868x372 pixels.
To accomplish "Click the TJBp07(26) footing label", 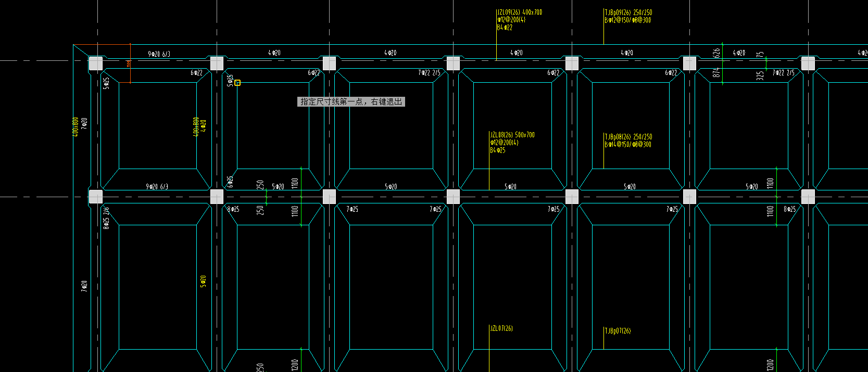I will 618,331.
